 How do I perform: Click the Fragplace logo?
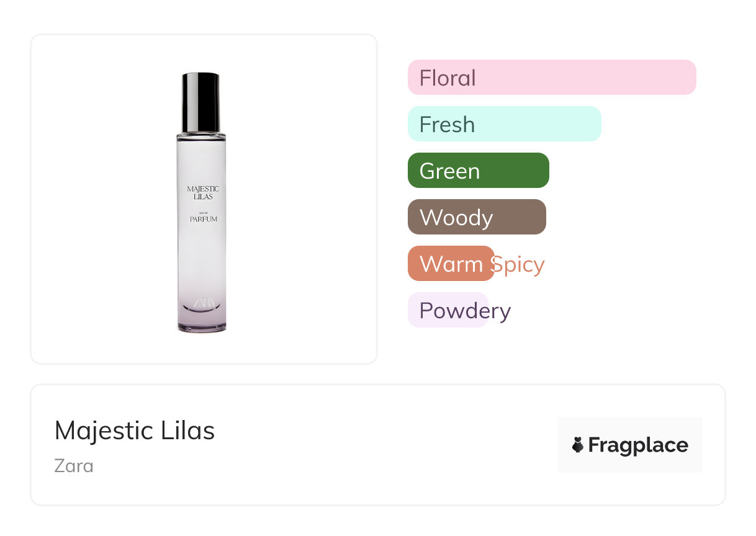[x=629, y=445]
